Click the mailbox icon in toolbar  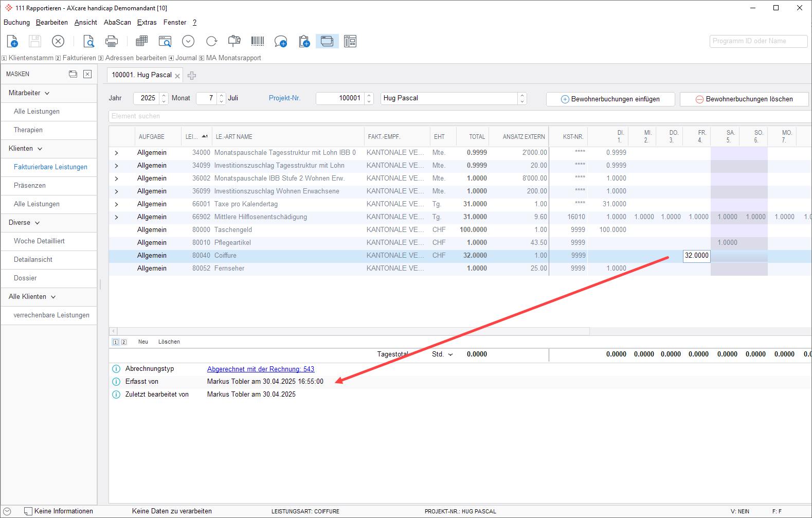pyautogui.click(x=234, y=41)
